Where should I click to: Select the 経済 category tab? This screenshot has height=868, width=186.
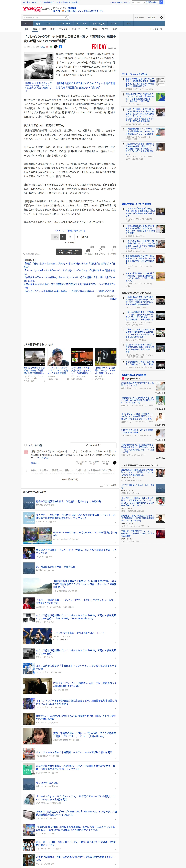52,29
